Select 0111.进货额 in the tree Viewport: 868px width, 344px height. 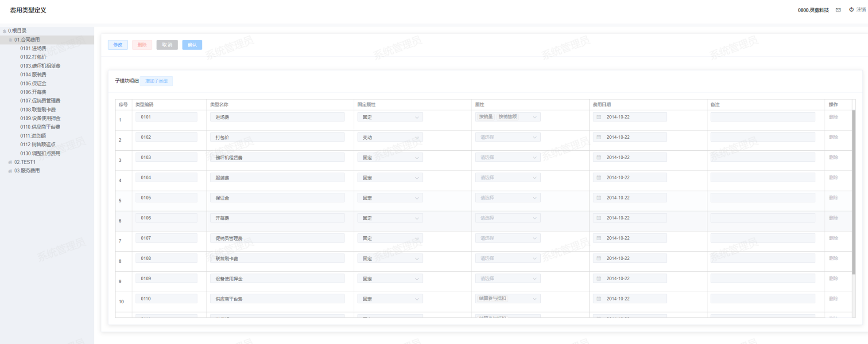[x=33, y=136]
